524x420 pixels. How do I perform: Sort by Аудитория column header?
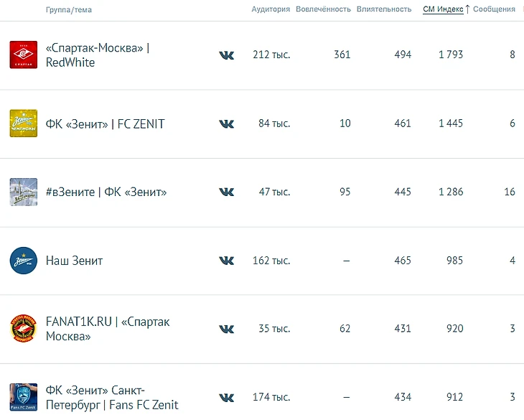(271, 9)
